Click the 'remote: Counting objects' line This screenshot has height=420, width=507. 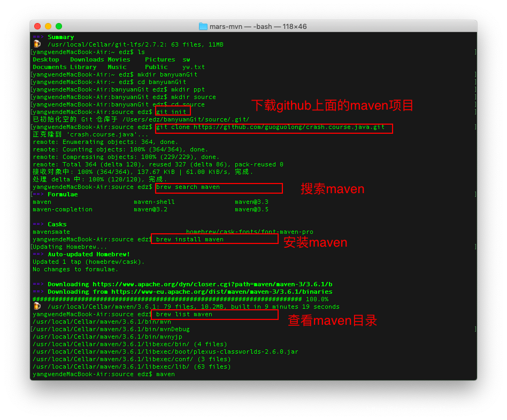point(120,149)
